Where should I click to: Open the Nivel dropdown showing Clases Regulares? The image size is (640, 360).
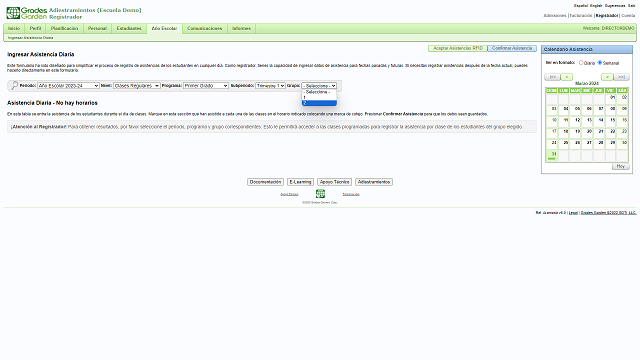pos(137,86)
